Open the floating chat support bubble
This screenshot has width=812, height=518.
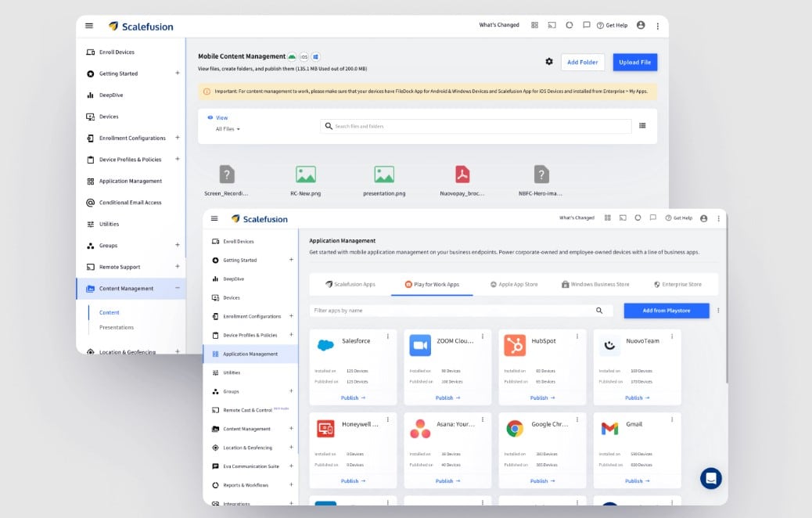[711, 479]
